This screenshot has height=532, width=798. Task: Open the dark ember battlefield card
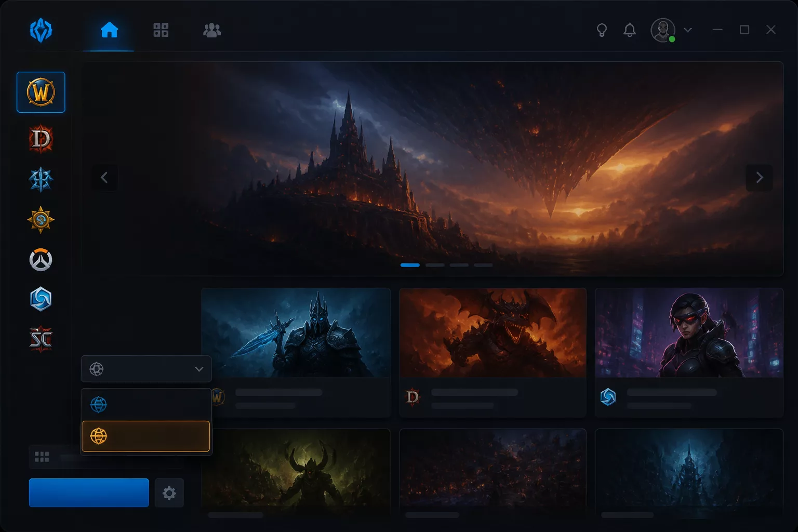tap(493, 474)
